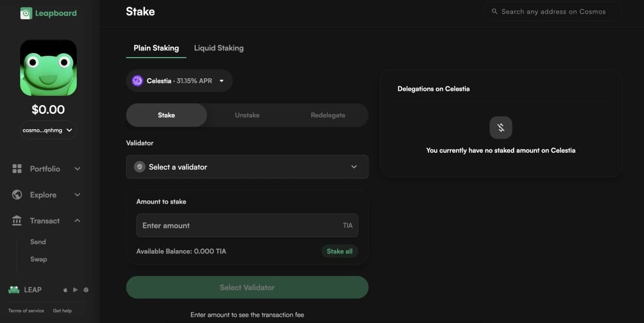
Task: Open the Terms of service link
Action: (x=26, y=310)
